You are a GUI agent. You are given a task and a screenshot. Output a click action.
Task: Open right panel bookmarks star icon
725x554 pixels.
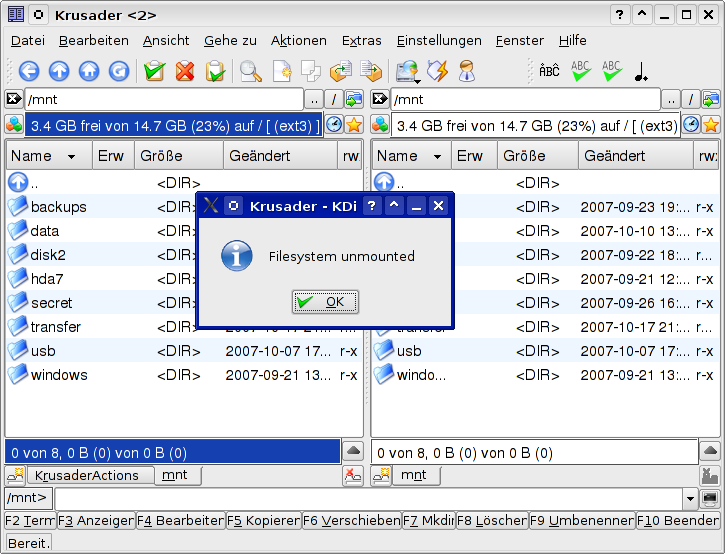click(x=711, y=125)
